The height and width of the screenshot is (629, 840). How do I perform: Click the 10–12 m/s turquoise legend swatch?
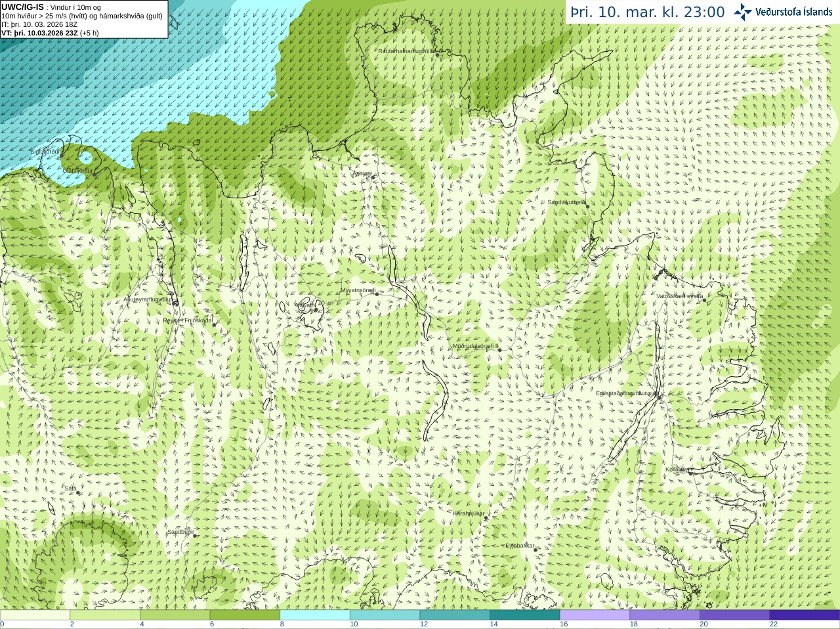point(385,615)
